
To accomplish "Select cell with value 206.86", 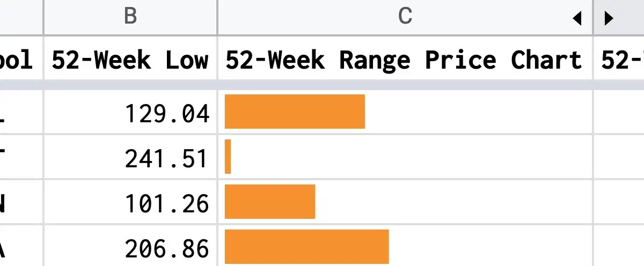I will coord(130,246).
